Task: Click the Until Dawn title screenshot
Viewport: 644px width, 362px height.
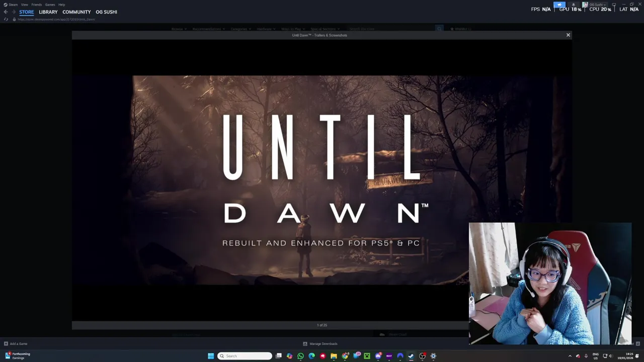Action: pyautogui.click(x=322, y=180)
